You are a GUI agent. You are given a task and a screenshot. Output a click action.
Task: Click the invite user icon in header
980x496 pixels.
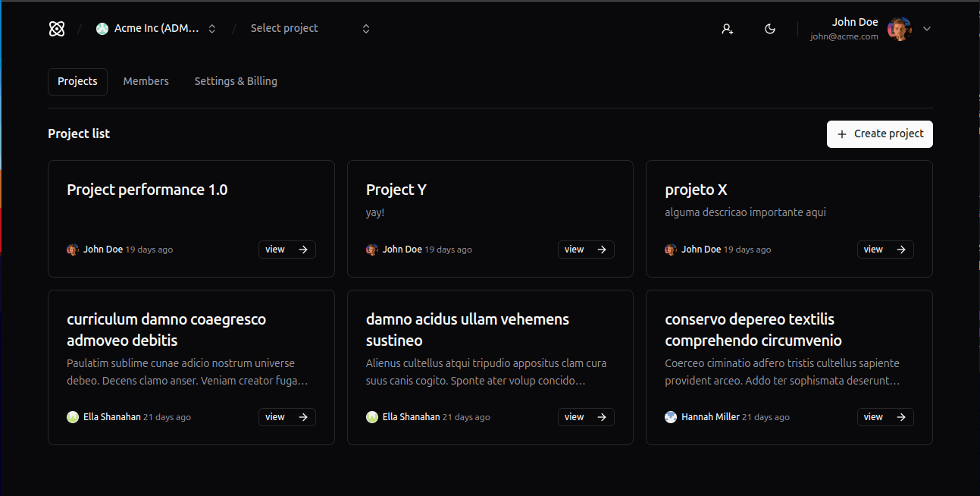[x=727, y=29]
